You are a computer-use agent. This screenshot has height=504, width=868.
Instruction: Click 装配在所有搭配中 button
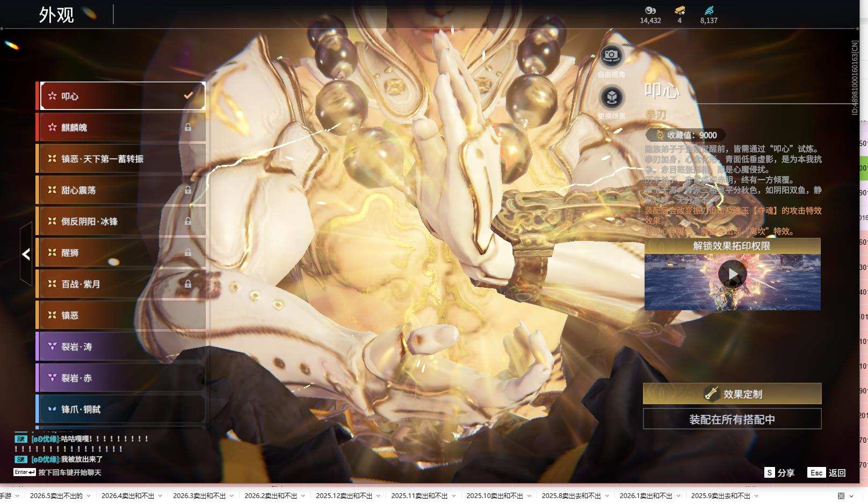pos(732,419)
